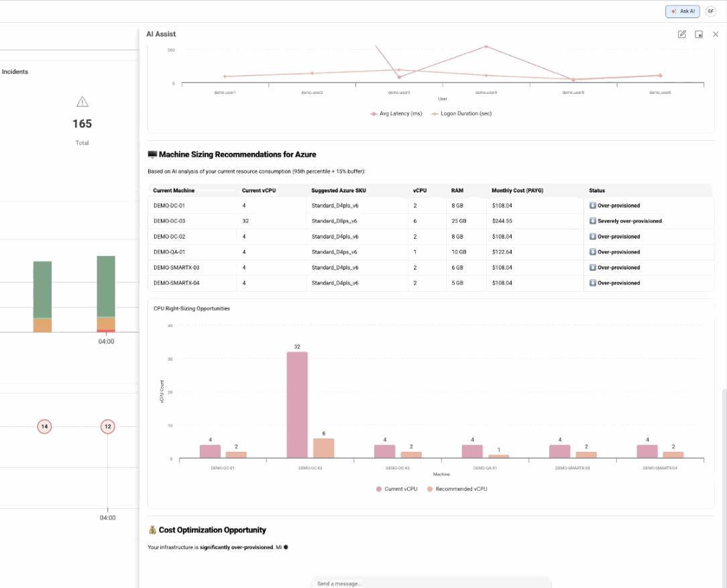Click the pink Current vCPU color dot
The width and height of the screenshot is (727, 588).
point(380,489)
